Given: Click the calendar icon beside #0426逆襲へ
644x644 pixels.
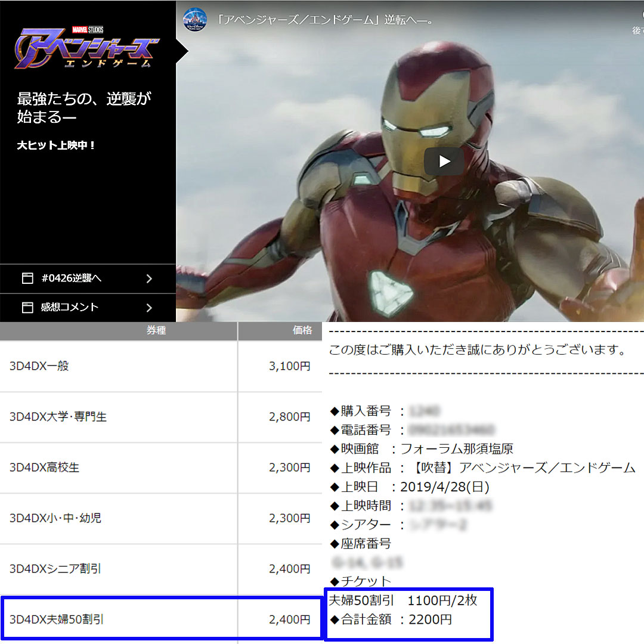Looking at the screenshot, I should pos(27,278).
